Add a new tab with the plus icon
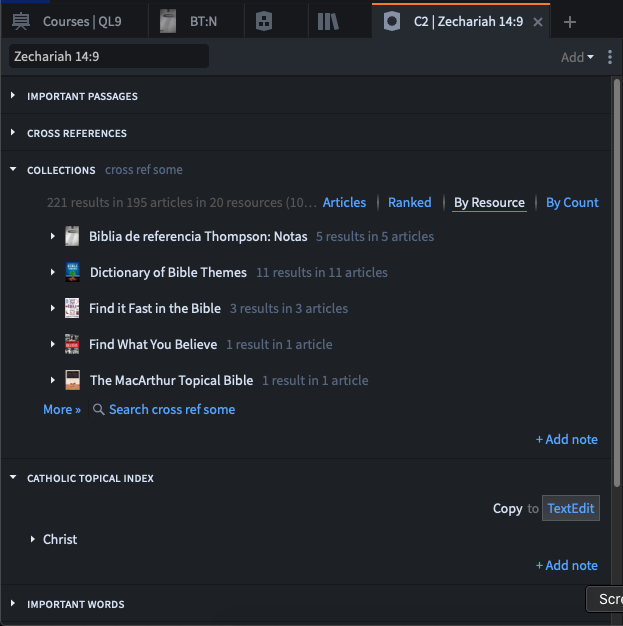The height and width of the screenshot is (626, 623). pos(570,22)
